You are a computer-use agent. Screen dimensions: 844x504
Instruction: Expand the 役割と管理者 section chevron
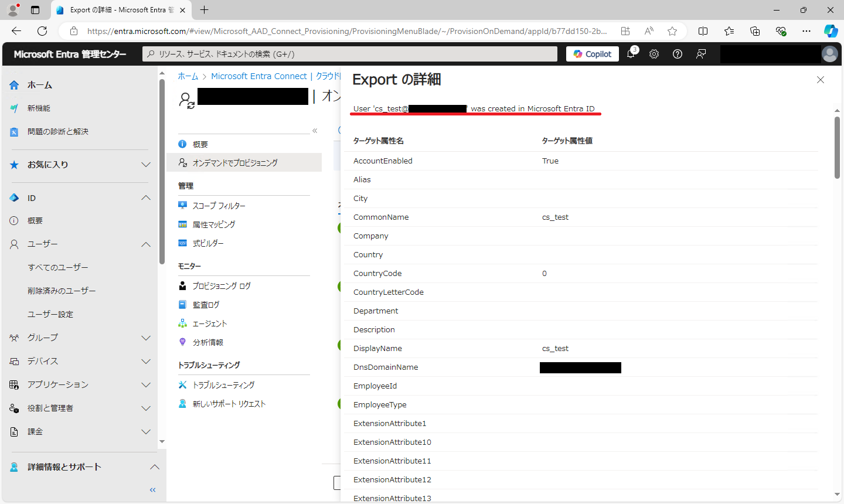[x=146, y=408]
